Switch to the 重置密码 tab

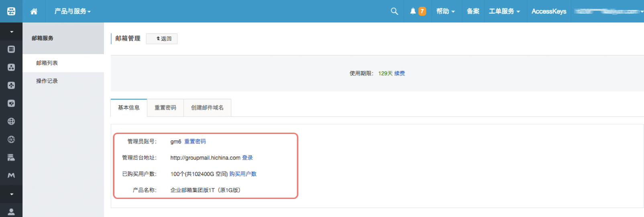[x=165, y=107]
